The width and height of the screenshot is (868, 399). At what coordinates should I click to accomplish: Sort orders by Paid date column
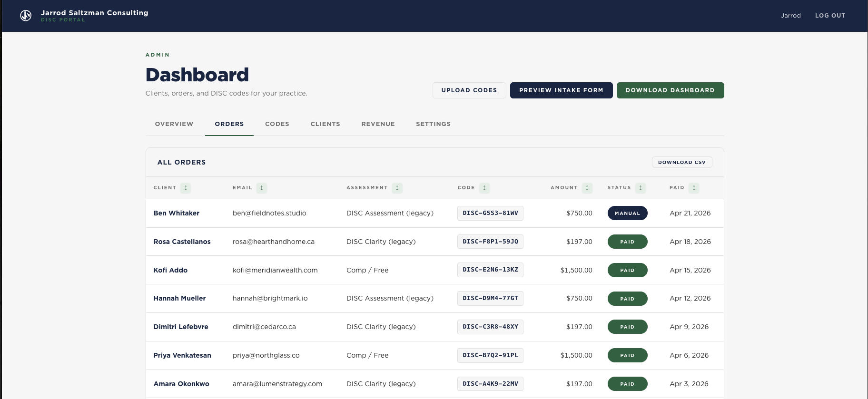694,188
